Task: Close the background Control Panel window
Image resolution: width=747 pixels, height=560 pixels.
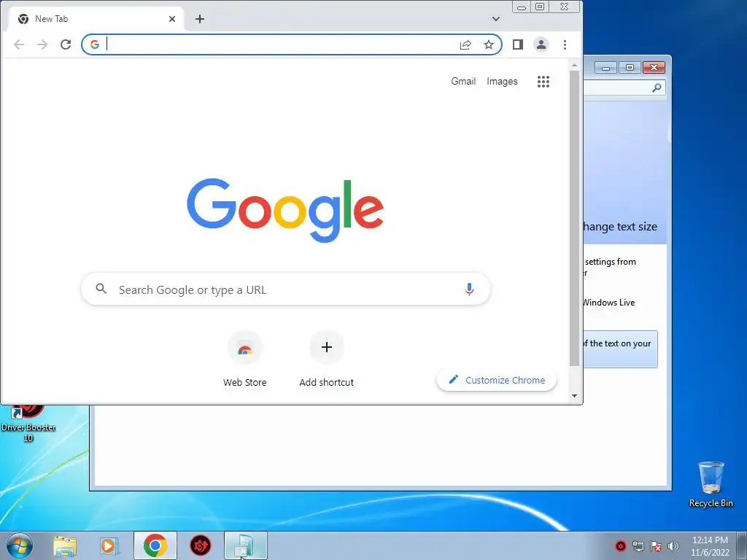Action: [654, 68]
